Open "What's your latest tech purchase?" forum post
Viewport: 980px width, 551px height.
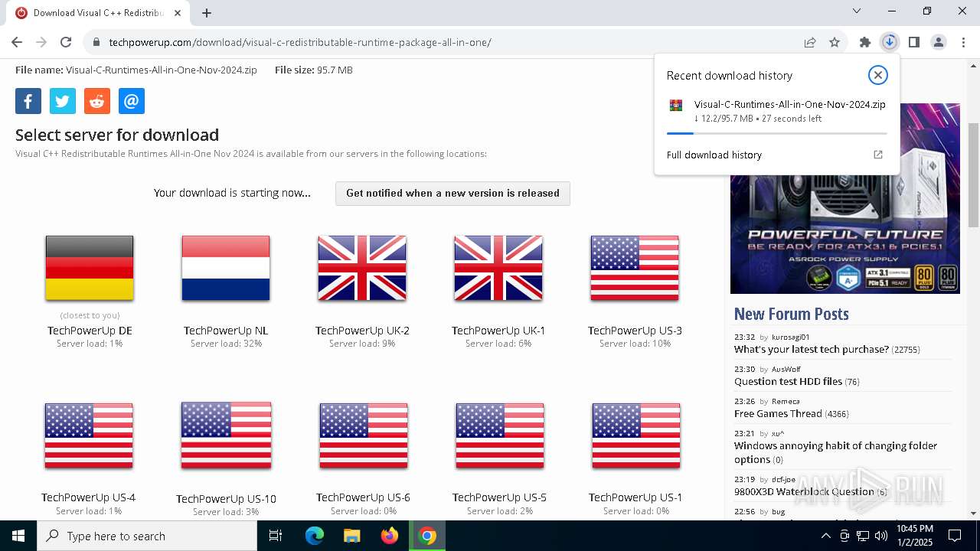(812, 349)
